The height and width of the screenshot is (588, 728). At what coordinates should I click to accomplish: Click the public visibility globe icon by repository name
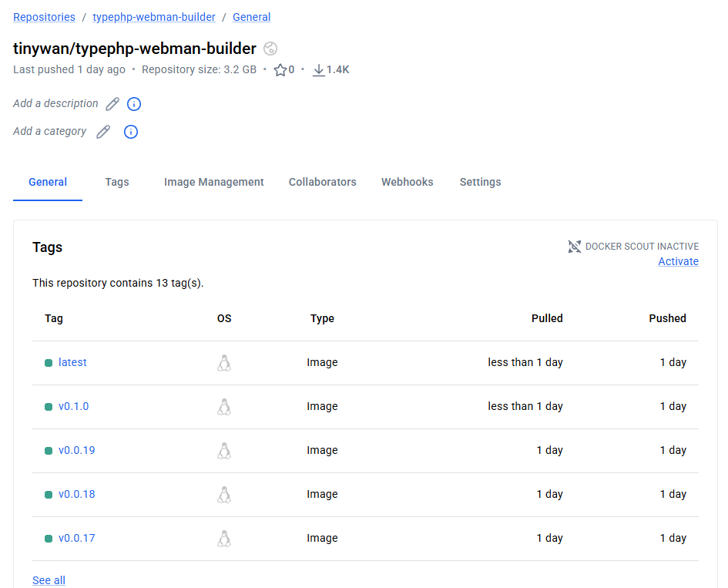click(270, 49)
